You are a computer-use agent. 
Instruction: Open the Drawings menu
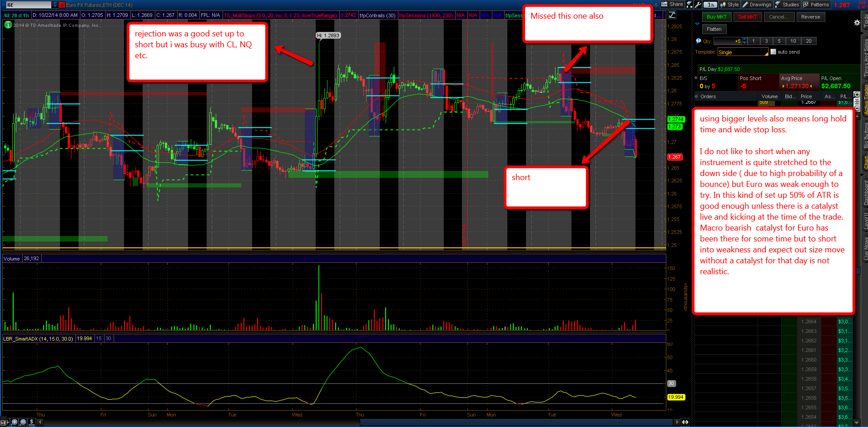[757, 5]
